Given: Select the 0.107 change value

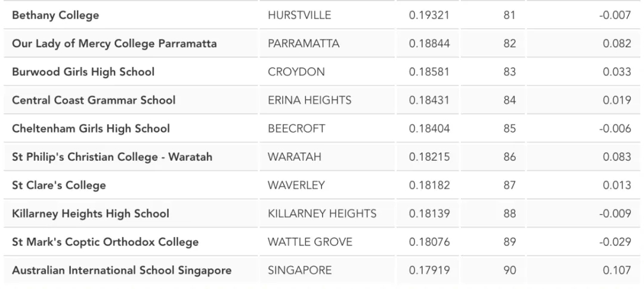Looking at the screenshot, I should pos(617,270).
